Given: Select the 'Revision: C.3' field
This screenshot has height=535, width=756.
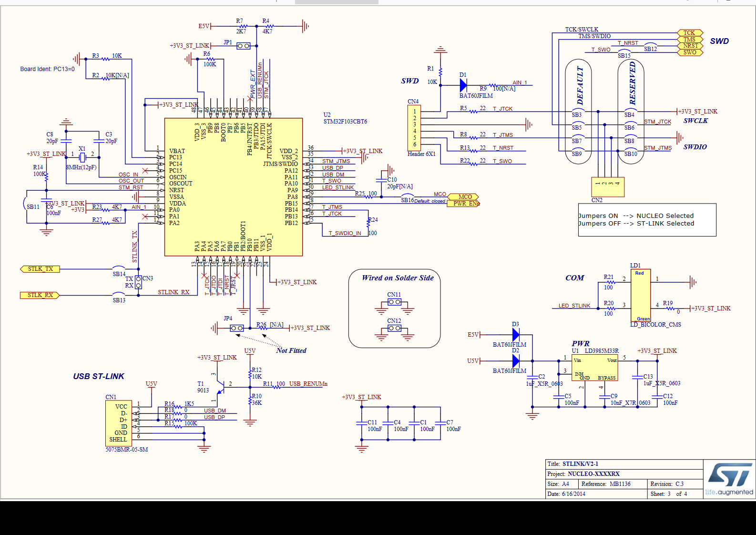Looking at the screenshot, I should [667, 484].
